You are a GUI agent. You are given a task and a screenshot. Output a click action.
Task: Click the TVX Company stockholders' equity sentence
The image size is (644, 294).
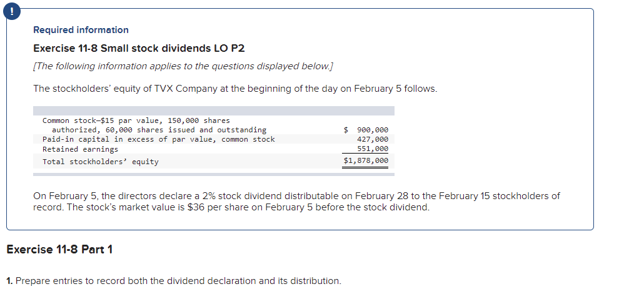pos(235,89)
